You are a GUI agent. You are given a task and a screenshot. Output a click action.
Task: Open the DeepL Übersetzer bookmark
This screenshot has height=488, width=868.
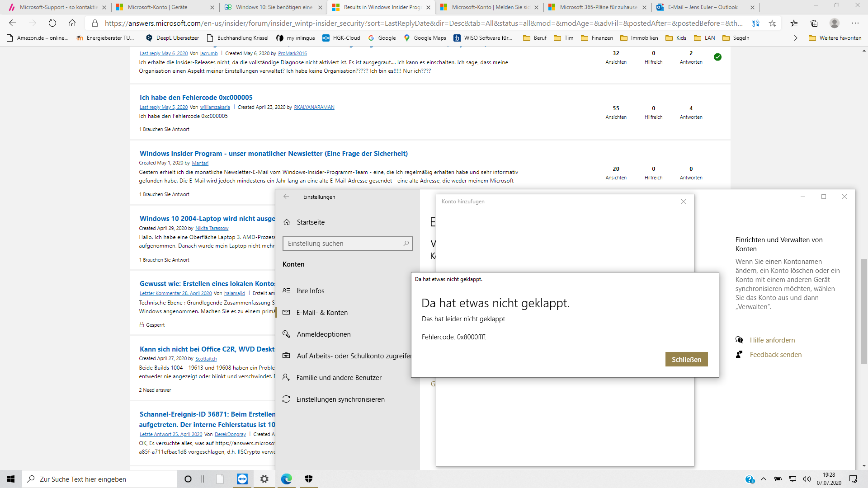point(172,38)
